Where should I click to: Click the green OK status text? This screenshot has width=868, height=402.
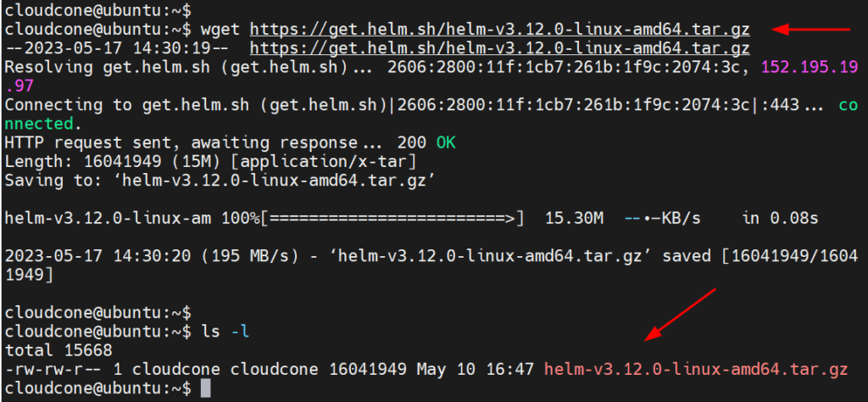tap(446, 142)
